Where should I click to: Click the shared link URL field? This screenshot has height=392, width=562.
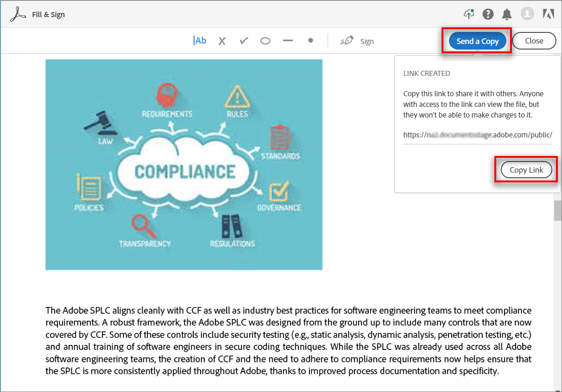tap(478, 135)
